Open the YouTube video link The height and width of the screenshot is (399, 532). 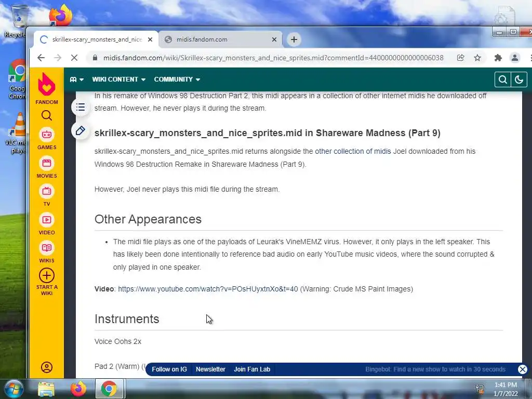tap(208, 289)
